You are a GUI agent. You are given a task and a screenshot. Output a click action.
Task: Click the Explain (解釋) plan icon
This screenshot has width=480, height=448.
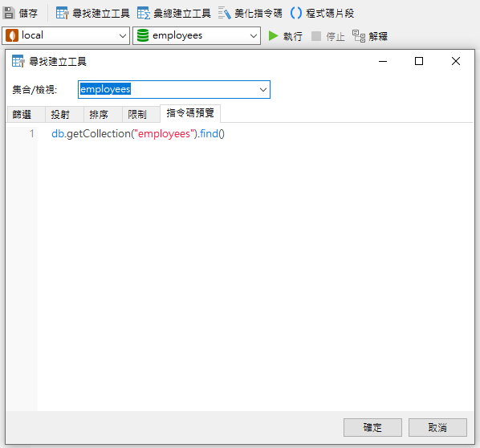pos(359,36)
